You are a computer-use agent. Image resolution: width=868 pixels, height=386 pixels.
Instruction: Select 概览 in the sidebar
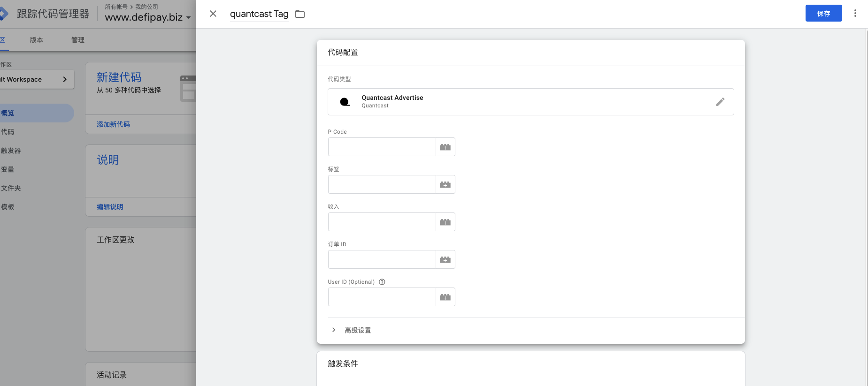[37, 113]
